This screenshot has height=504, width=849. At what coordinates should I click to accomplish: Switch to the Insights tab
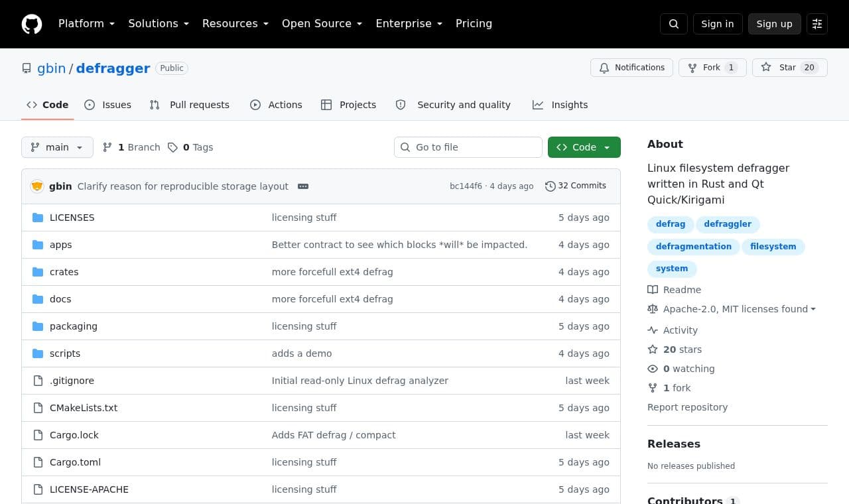point(560,105)
